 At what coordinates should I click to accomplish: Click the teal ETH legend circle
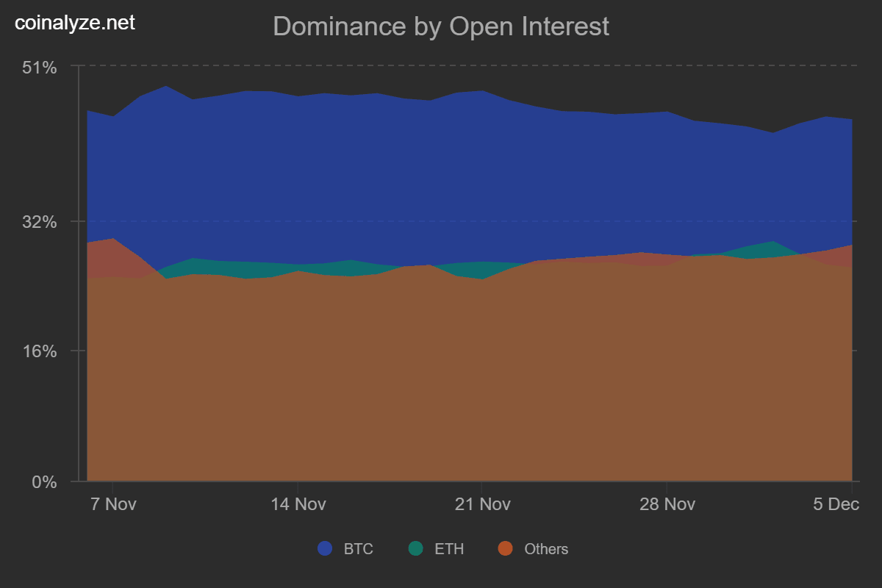click(x=417, y=548)
